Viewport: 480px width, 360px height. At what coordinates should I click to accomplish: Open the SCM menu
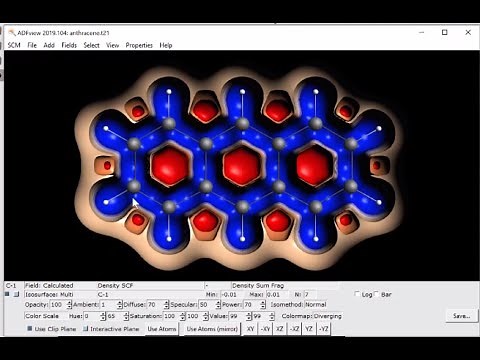point(14,45)
